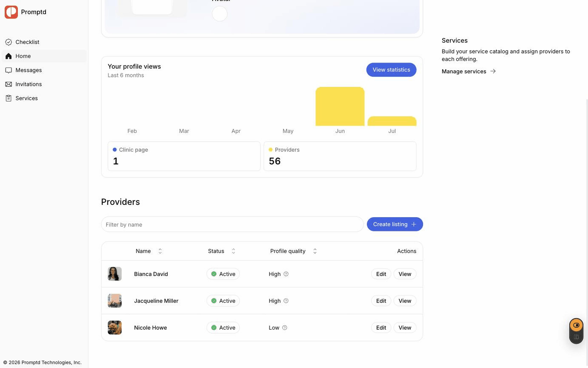
Task: Click the help icon beside Bianca David's High quality
Action: coord(286,274)
